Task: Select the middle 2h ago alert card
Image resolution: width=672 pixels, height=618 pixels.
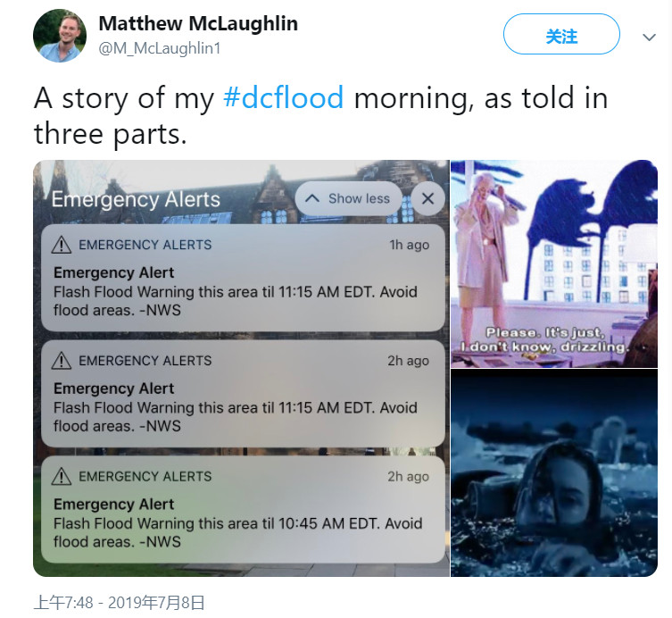Action: pos(243,394)
